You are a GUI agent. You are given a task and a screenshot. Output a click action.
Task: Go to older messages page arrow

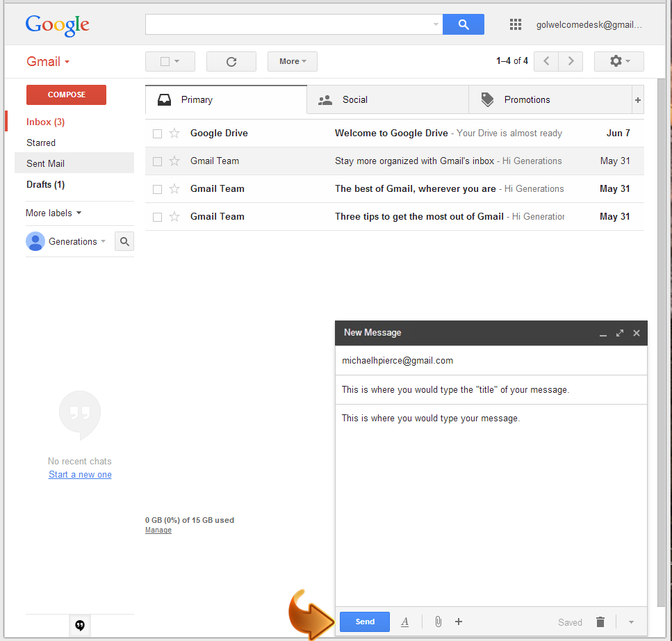571,61
